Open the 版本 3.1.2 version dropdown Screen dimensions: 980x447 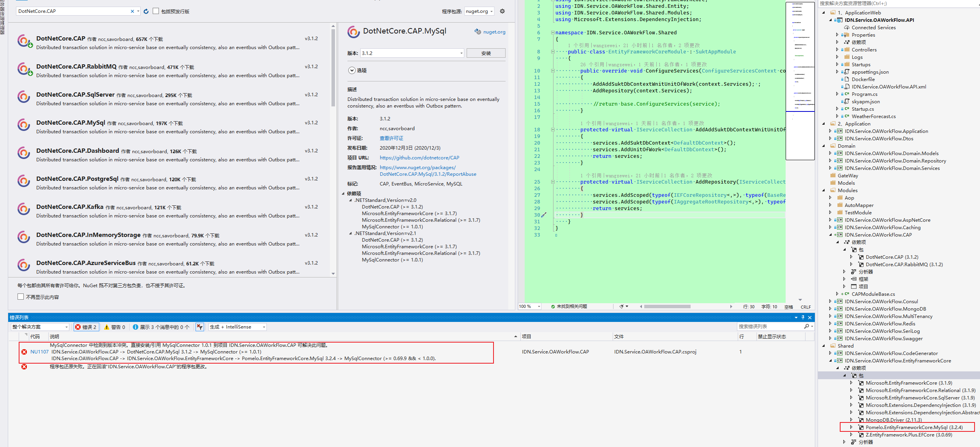tap(461, 53)
